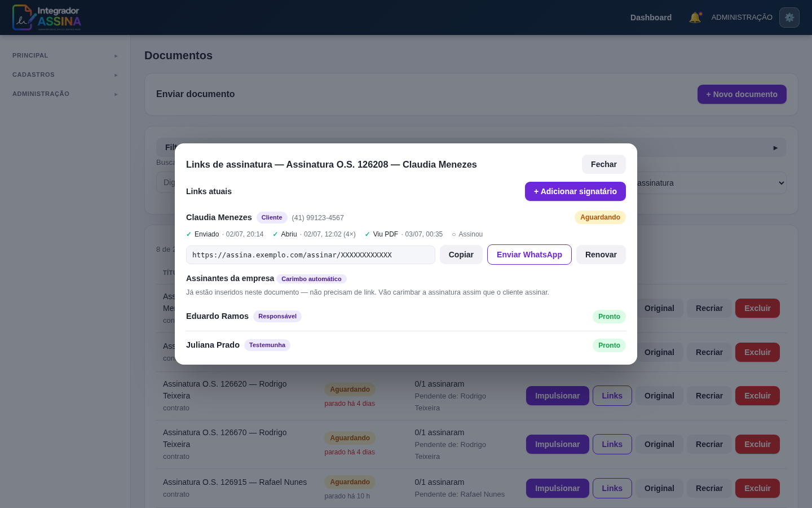This screenshot has height=508, width=812.
Task: Click Original for O.S. 126620
Action: coord(659,396)
